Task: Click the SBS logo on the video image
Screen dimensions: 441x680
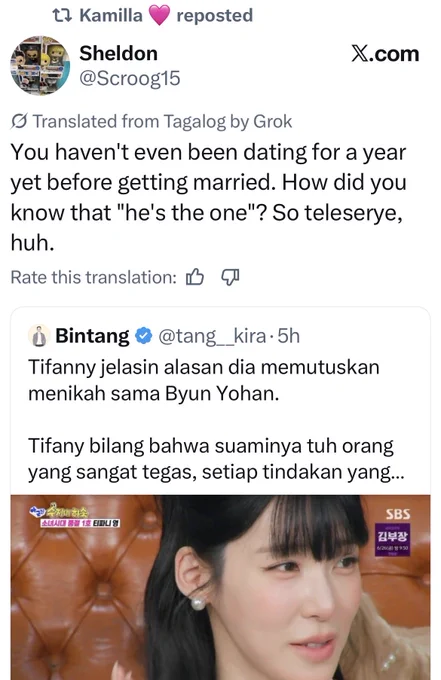Action: [x=398, y=514]
